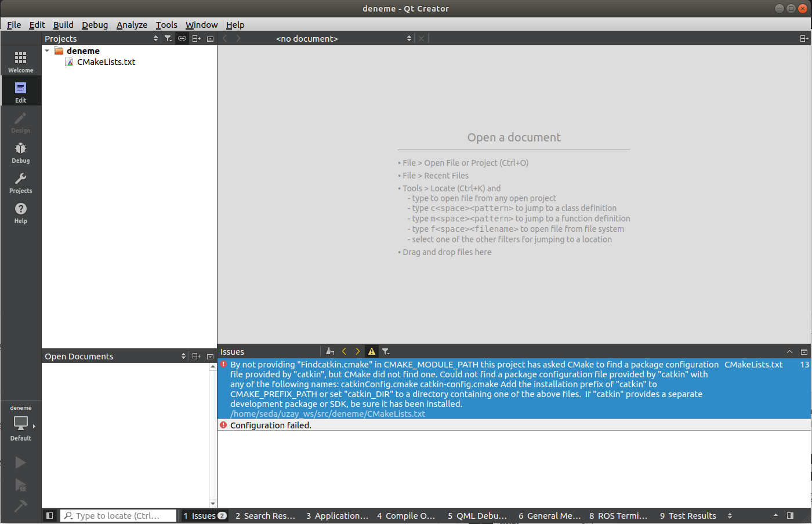Switch to Debug mode in sidebar
Screen dimensions: 812x524
point(20,152)
